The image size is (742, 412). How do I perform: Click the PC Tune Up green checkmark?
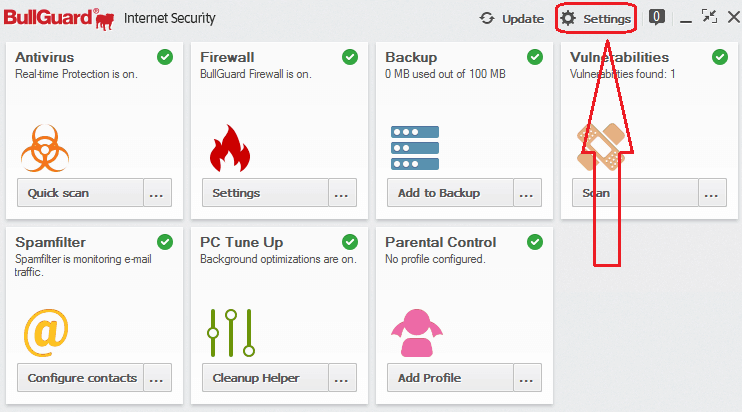tap(350, 242)
